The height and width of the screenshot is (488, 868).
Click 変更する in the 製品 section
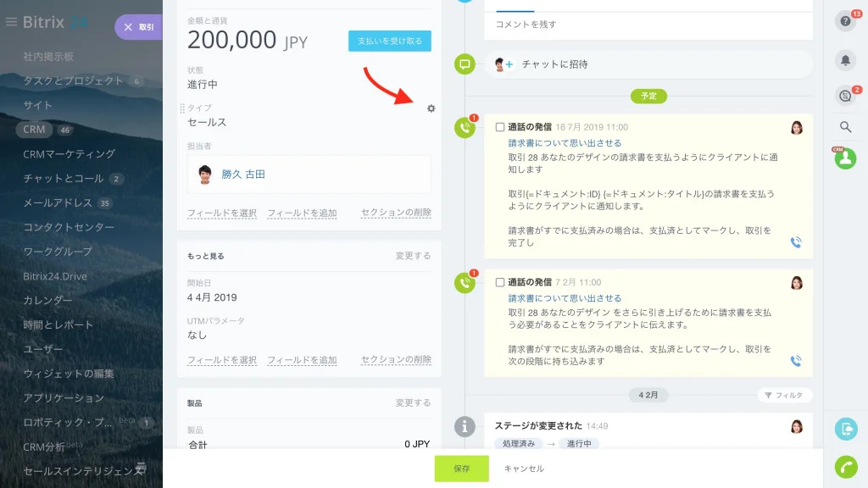[413, 402]
